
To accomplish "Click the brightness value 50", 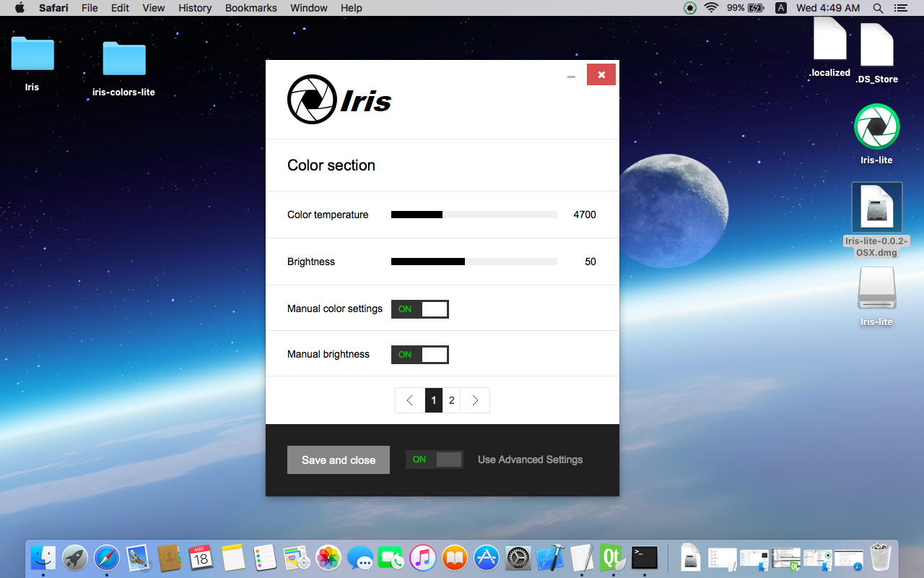I will [590, 262].
